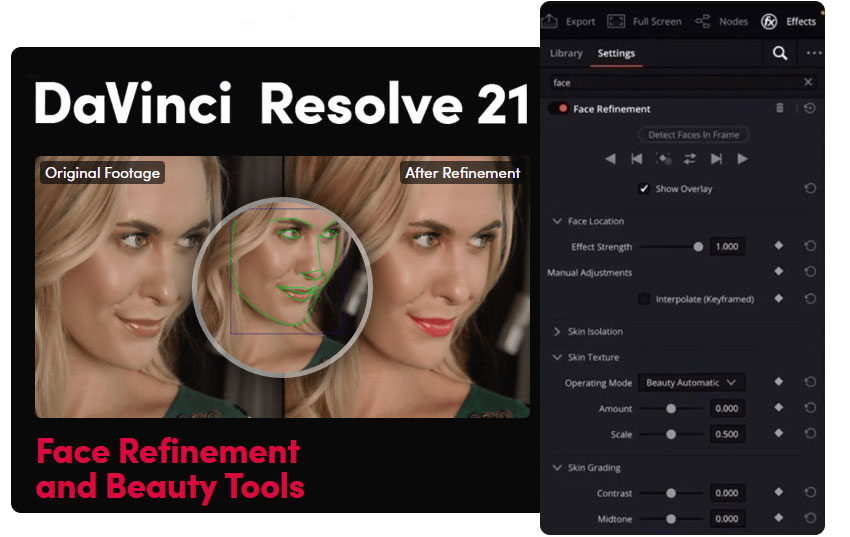The width and height of the screenshot is (850, 537).
Task: Adjust the Scale slider
Action: tap(671, 434)
